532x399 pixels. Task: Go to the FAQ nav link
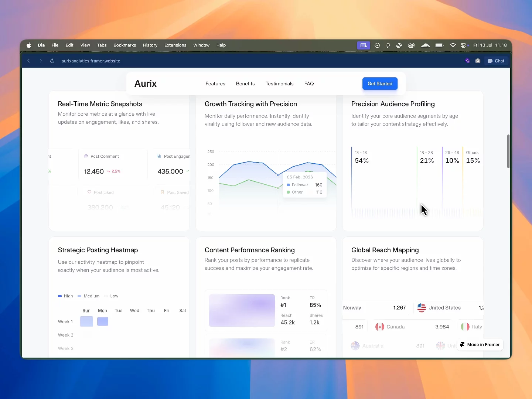309,84
